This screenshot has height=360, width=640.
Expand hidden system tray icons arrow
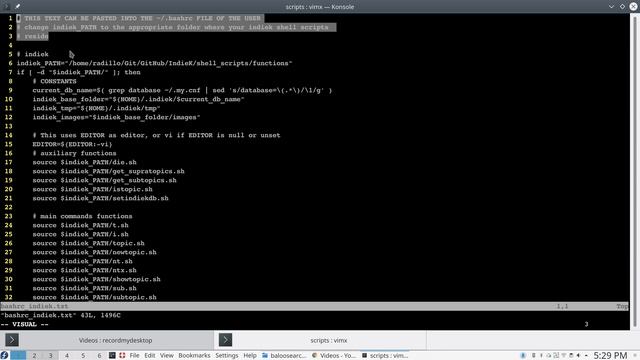586,356
